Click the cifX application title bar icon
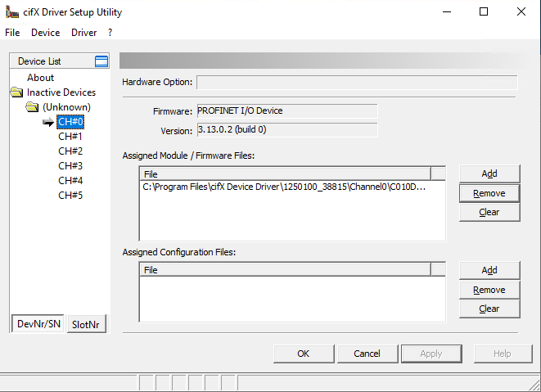Image resolution: width=541 pixels, height=392 pixels. tap(11, 11)
